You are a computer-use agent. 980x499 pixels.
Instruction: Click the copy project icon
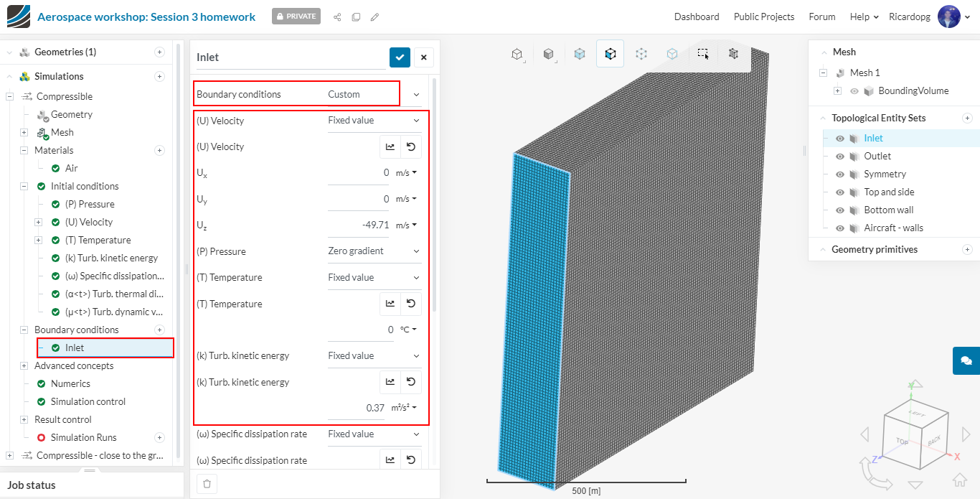pyautogui.click(x=356, y=17)
